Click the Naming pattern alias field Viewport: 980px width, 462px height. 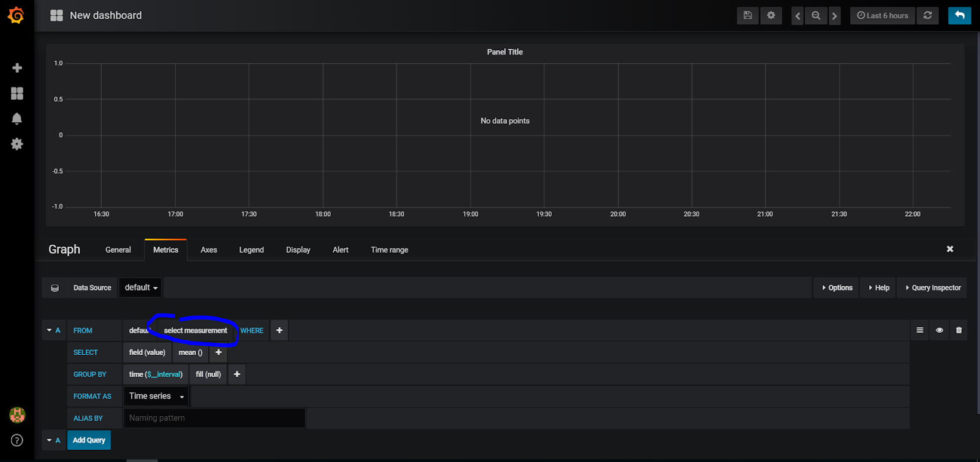click(214, 419)
